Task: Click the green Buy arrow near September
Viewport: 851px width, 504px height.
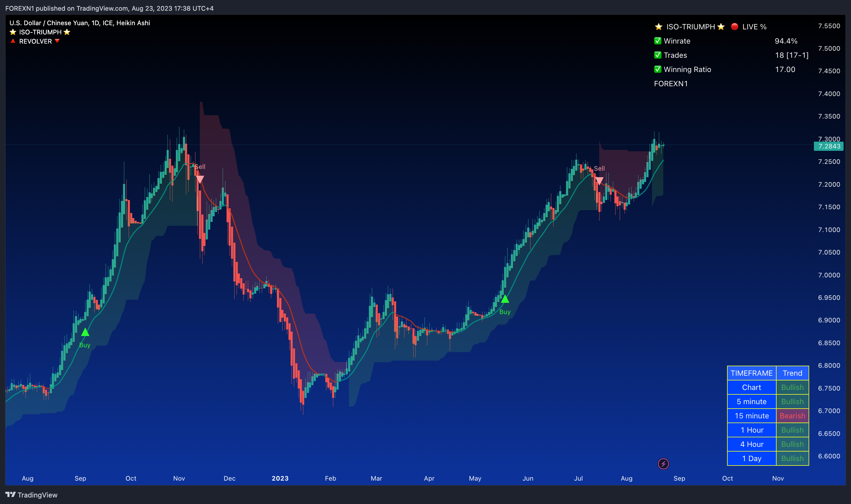Action: [85, 332]
